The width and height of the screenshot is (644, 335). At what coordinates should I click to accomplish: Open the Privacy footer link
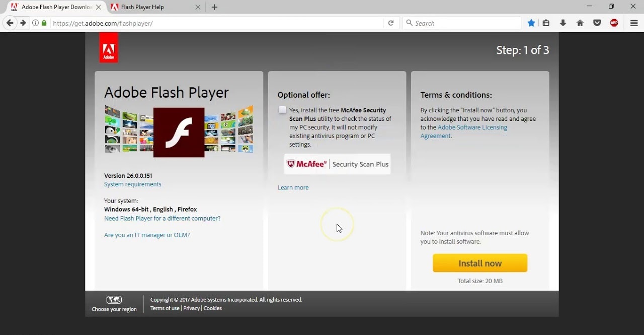pyautogui.click(x=191, y=308)
